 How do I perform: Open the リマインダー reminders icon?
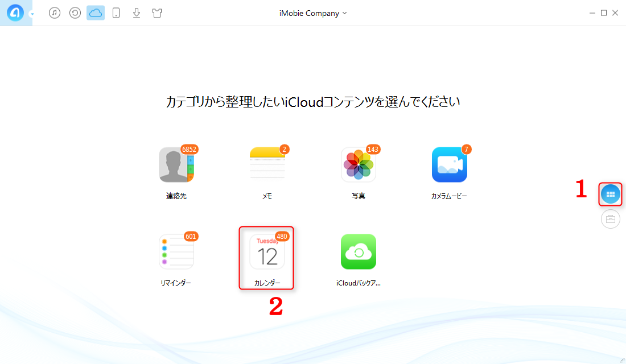176,251
